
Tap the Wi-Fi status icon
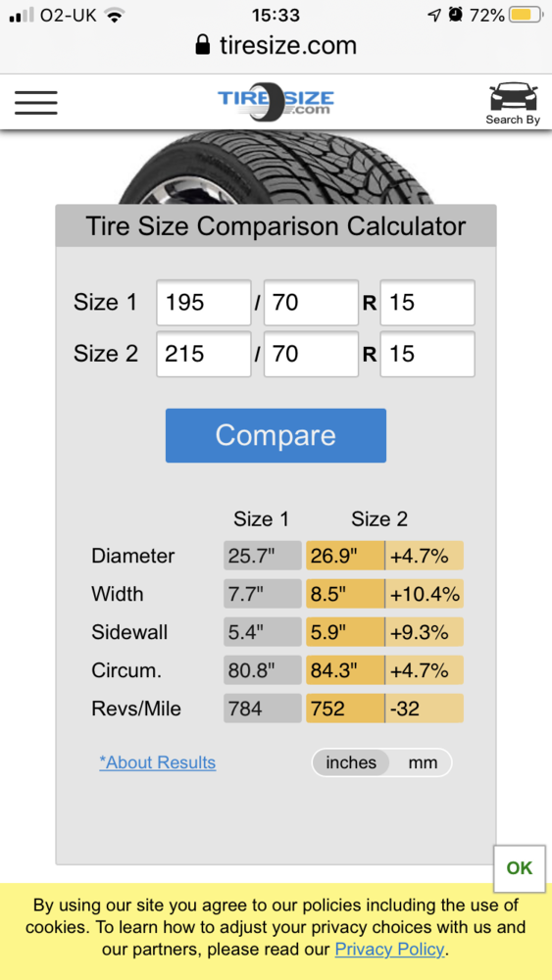coord(113,15)
